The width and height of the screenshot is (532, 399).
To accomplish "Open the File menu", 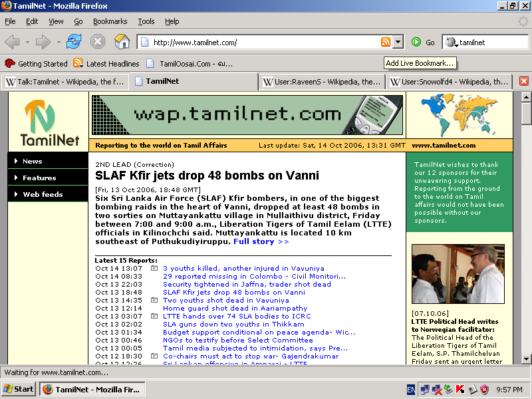I will point(10,21).
